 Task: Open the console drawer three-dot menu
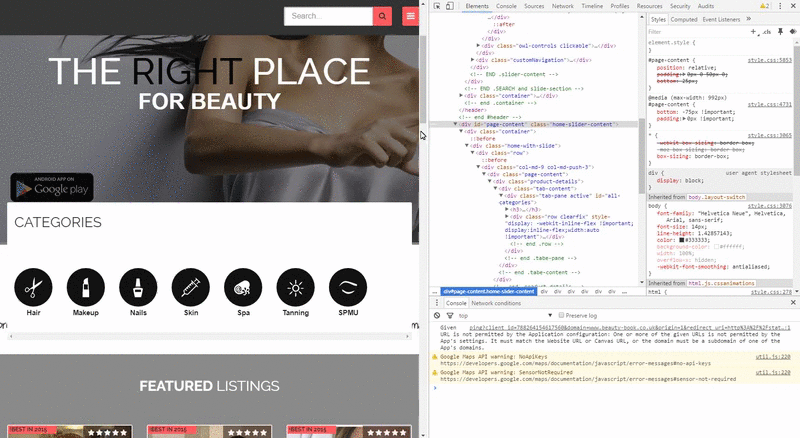pyautogui.click(x=437, y=303)
